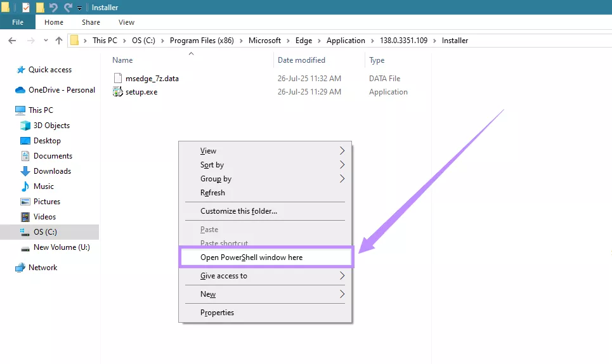Open the Customize Quick Access Toolbar dropdown arrow
The height and width of the screenshot is (364, 612).
(79, 8)
